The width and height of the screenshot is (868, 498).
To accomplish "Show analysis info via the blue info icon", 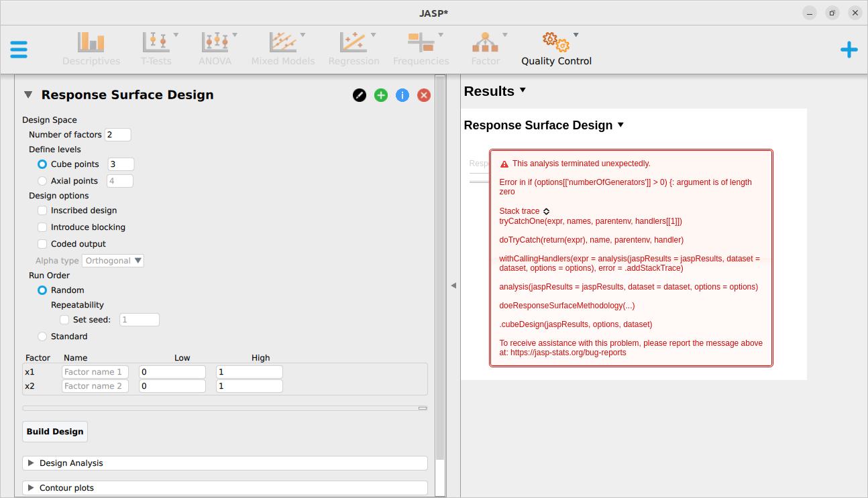I will 402,95.
